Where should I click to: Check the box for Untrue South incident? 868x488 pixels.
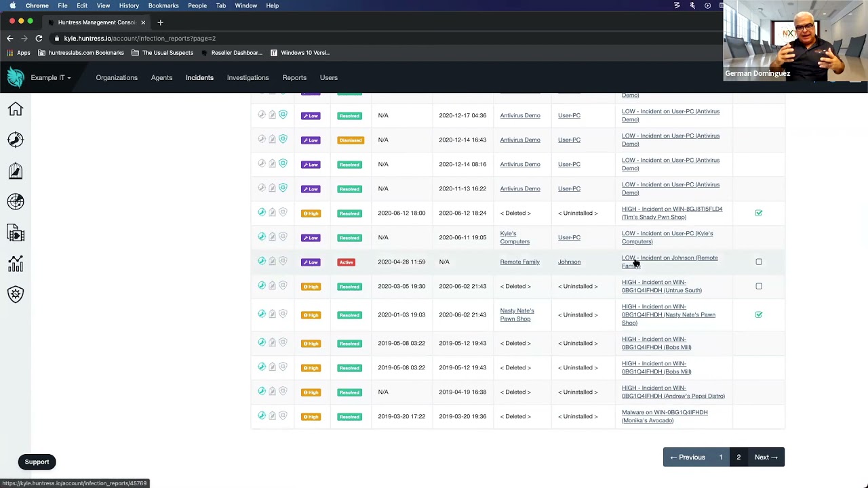759,286
